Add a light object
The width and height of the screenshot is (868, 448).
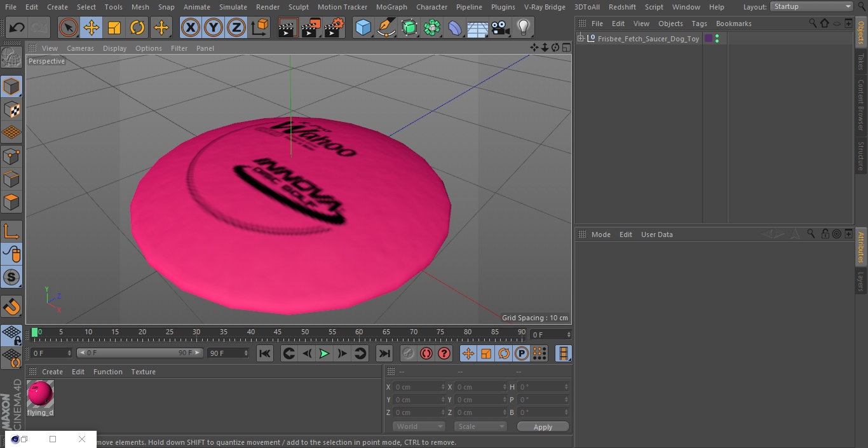click(x=524, y=28)
